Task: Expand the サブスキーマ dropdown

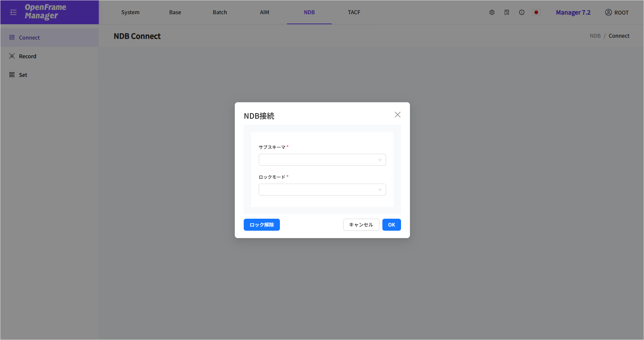Action: [x=322, y=160]
